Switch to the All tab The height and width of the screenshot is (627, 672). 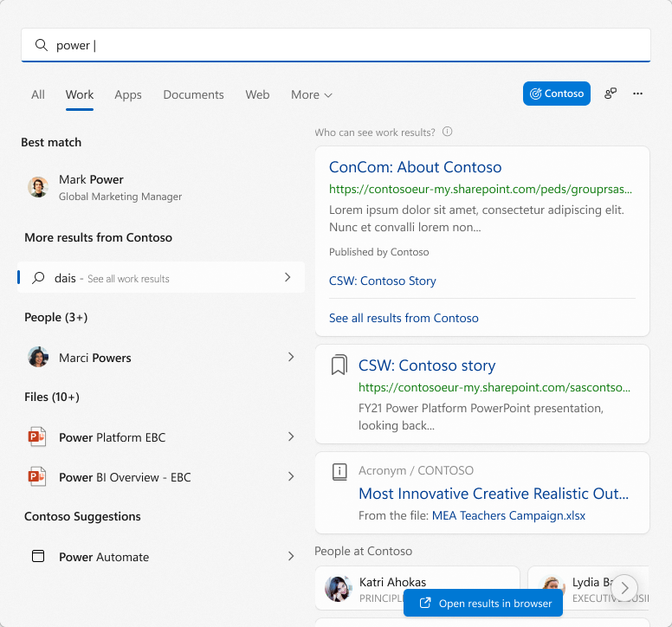click(38, 94)
